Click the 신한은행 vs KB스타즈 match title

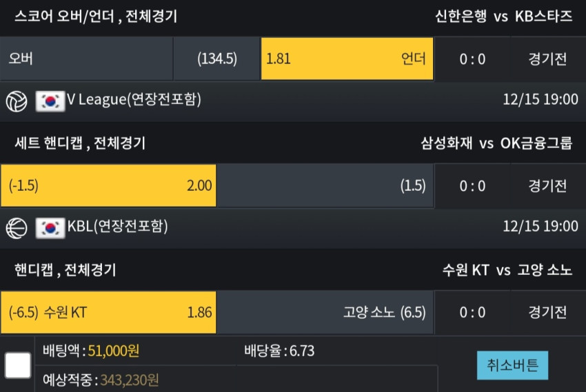[x=503, y=17]
